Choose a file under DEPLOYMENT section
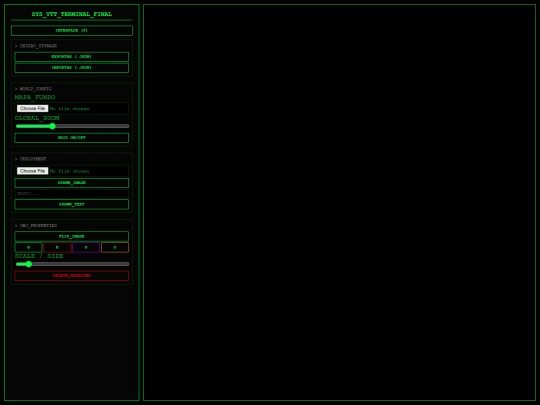The width and height of the screenshot is (540, 405). pyautogui.click(x=32, y=171)
